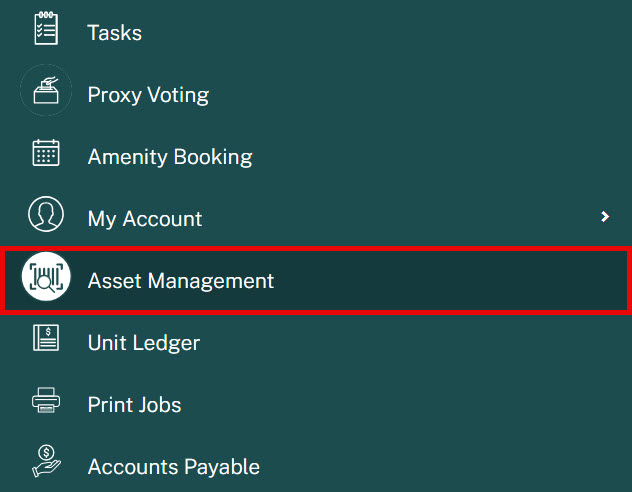
Task: Go to Amenity Booking text label
Action: (x=170, y=157)
